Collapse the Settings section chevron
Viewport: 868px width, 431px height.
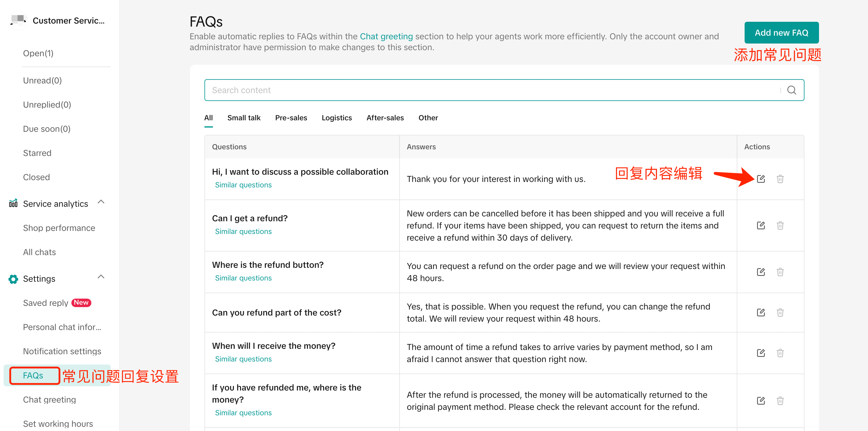click(x=101, y=277)
